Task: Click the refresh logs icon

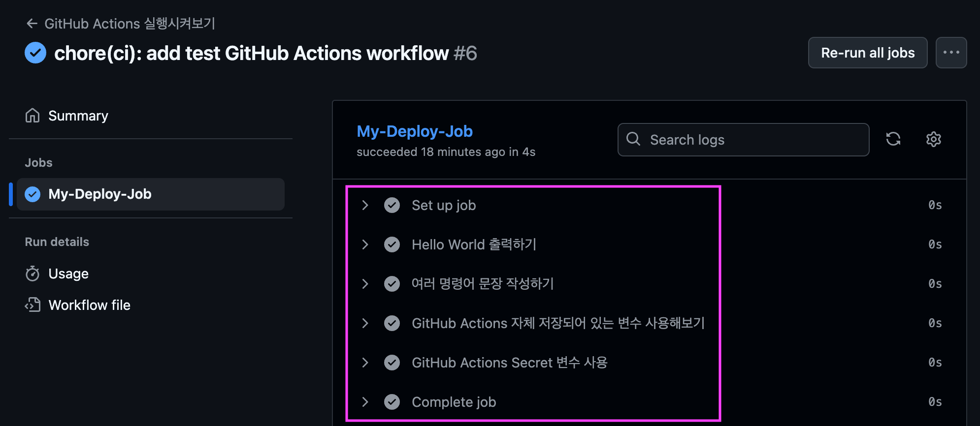Action: point(893,139)
